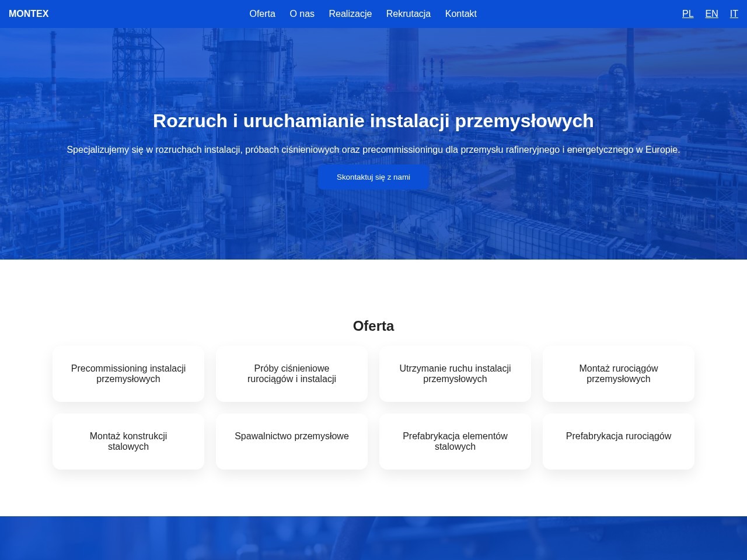Open the Kontakt navigation link
Image resolution: width=747 pixels, height=560 pixels.
pyautogui.click(x=461, y=14)
